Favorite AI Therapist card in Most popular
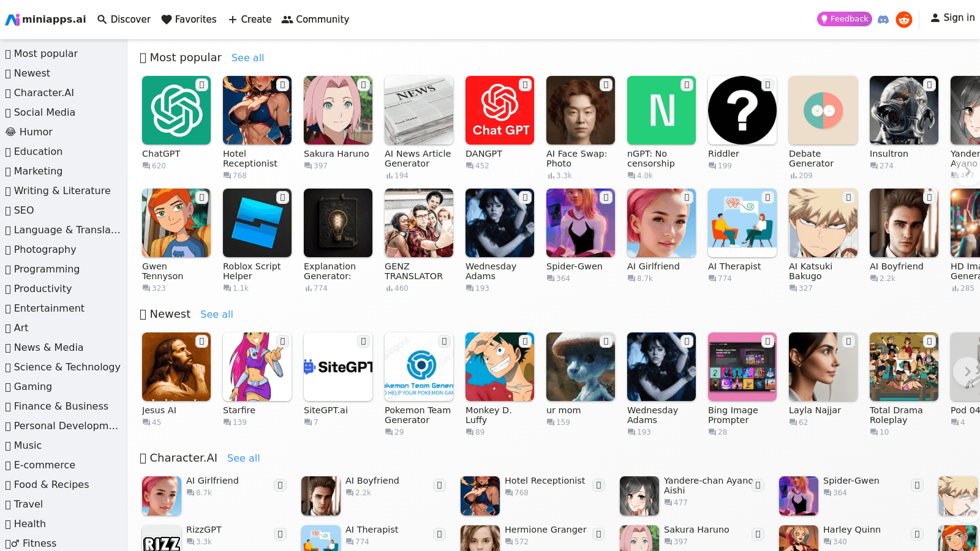 [767, 198]
